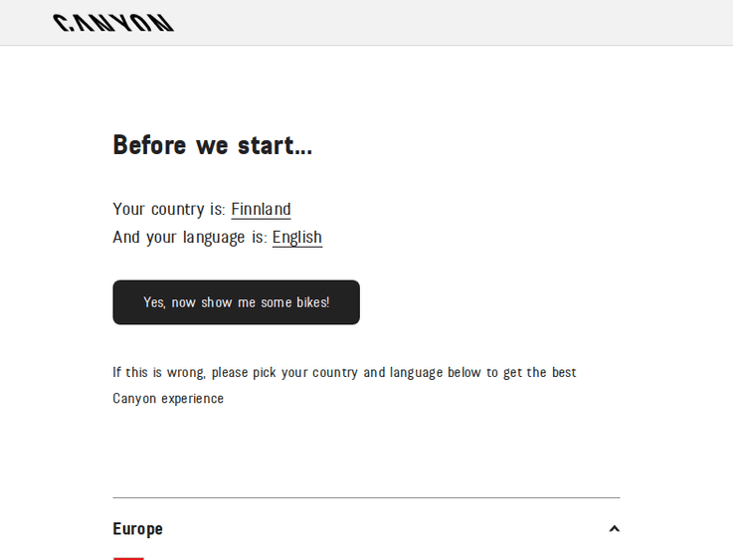The image size is (746, 560).
Task: Click the red underline beneath Europe
Action: (x=128, y=558)
